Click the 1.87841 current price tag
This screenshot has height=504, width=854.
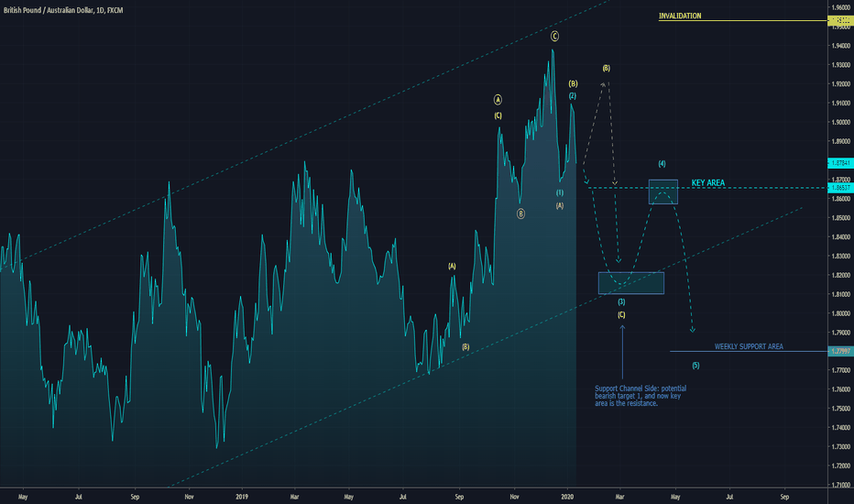(838, 162)
